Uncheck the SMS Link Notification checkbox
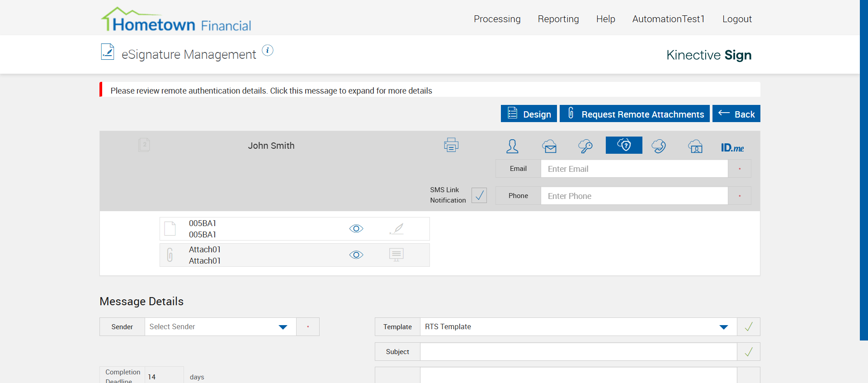Viewport: 868px width, 383px height. [x=479, y=195]
